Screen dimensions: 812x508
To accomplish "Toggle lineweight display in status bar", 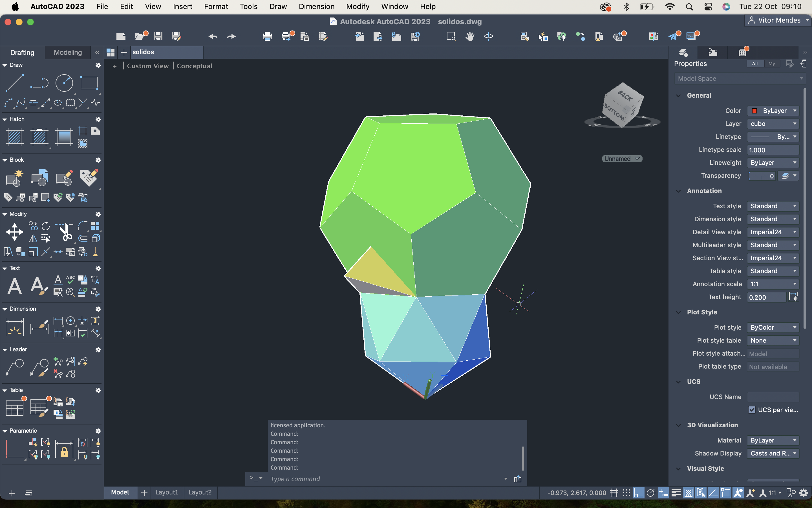I will 676,493.
